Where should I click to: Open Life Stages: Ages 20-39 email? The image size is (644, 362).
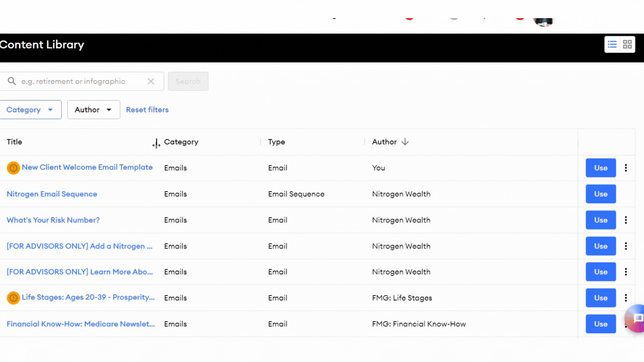(x=88, y=297)
